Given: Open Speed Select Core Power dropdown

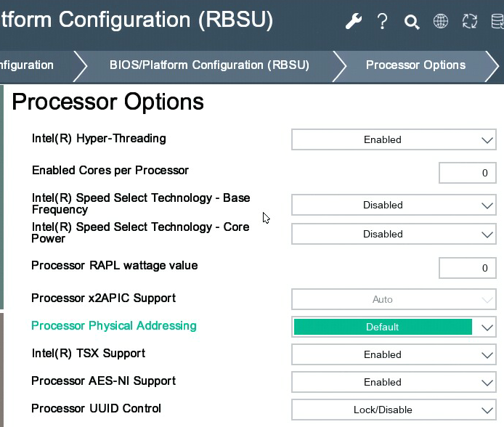Looking at the screenshot, I should (393, 234).
